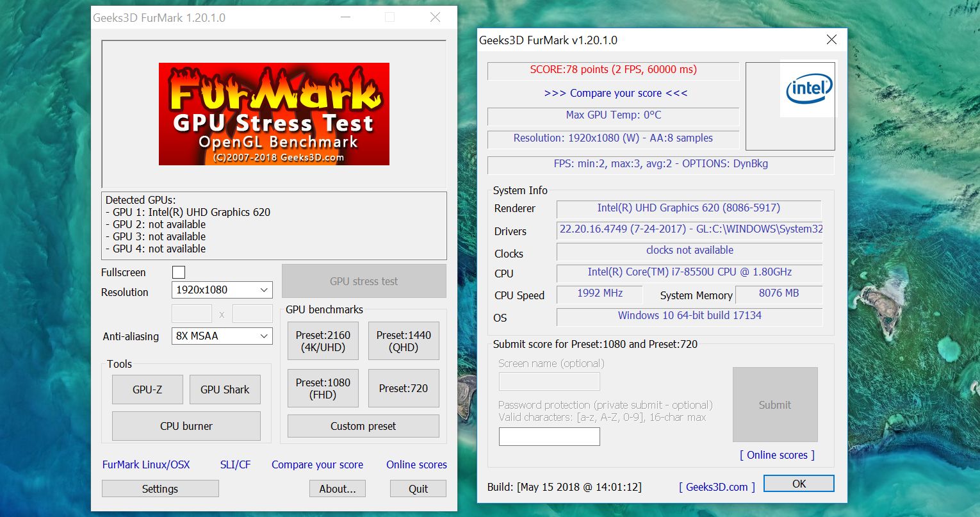Click the Resolution: 1920x1080 (W) - AA:8 samples text

point(613,138)
